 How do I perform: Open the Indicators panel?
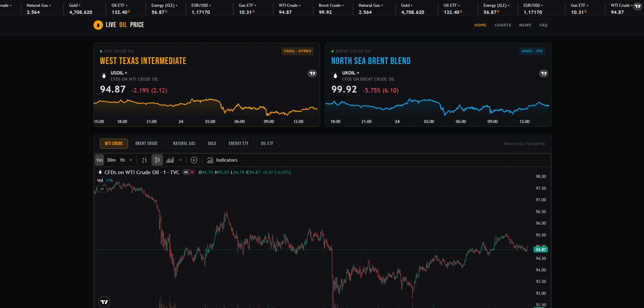coord(222,160)
